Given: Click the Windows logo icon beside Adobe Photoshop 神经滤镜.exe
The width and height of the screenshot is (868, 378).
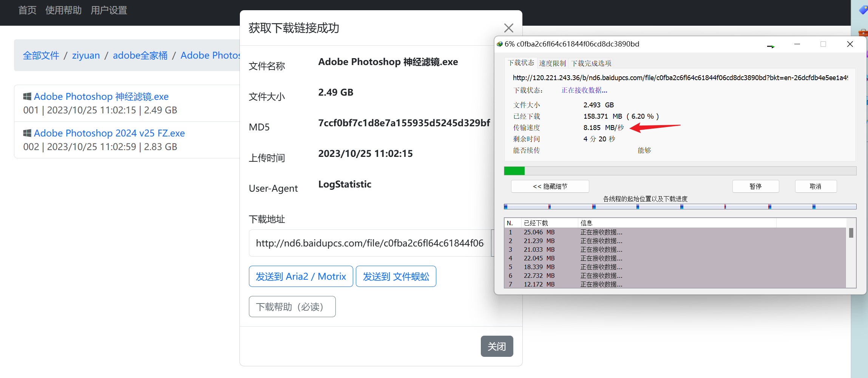Looking at the screenshot, I should coord(26,96).
